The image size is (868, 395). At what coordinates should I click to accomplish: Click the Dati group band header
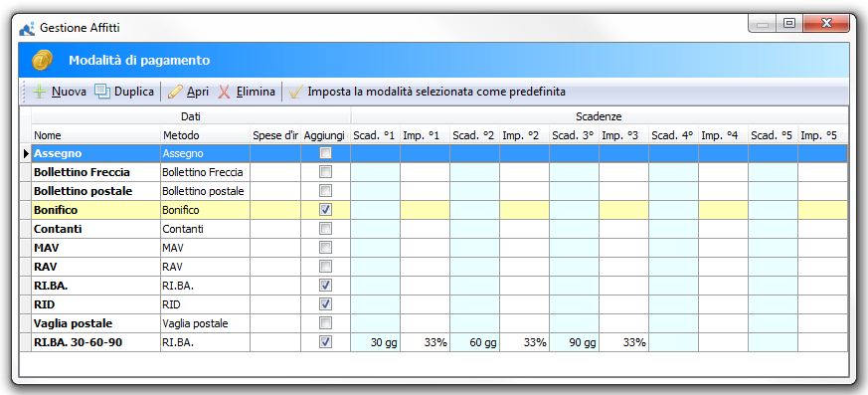[x=191, y=116]
